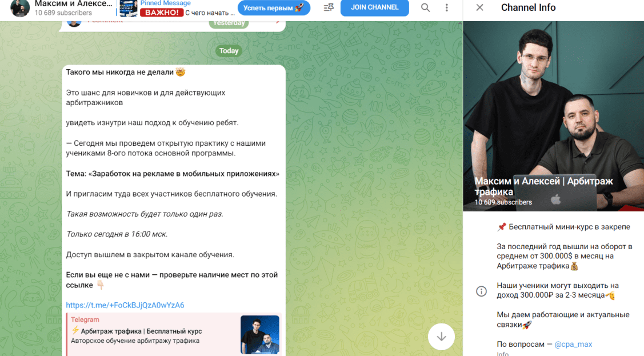The width and height of the screenshot is (644, 356).
Task: Jump to latest message with down arrow
Action: 442,337
